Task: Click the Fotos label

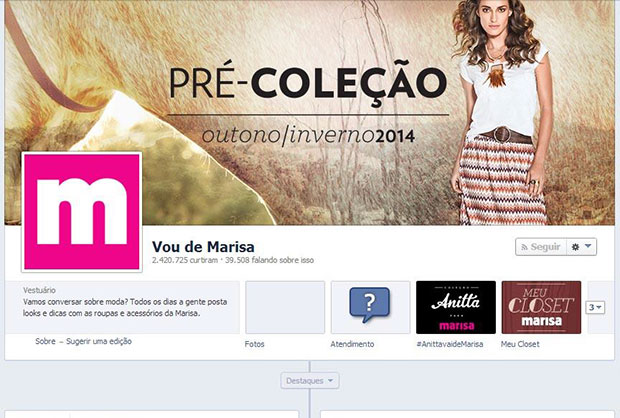Action: coord(254,344)
